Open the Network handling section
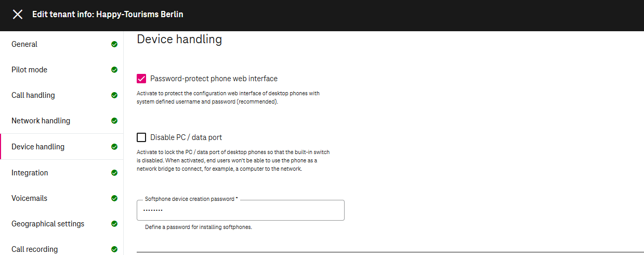 [41, 121]
